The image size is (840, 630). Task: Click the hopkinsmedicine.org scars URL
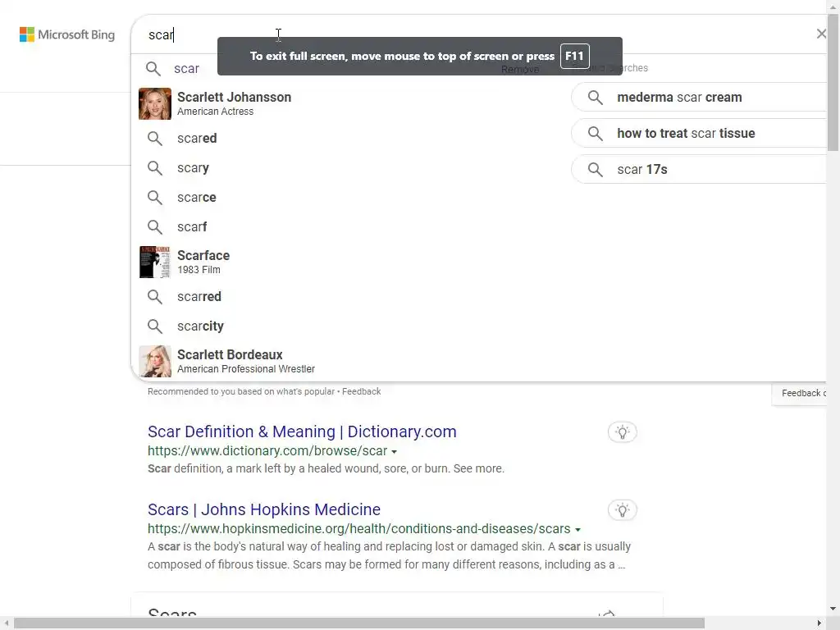[359, 529]
